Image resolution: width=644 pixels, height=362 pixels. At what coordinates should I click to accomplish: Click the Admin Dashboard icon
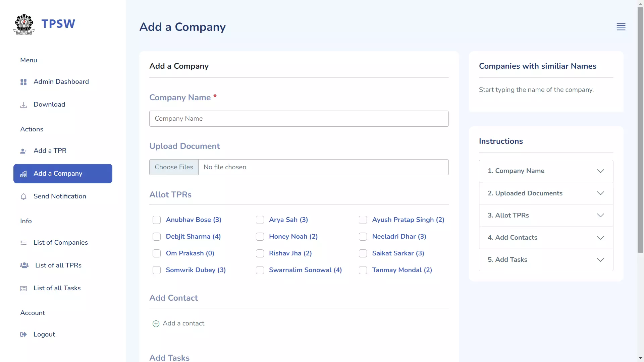(23, 81)
